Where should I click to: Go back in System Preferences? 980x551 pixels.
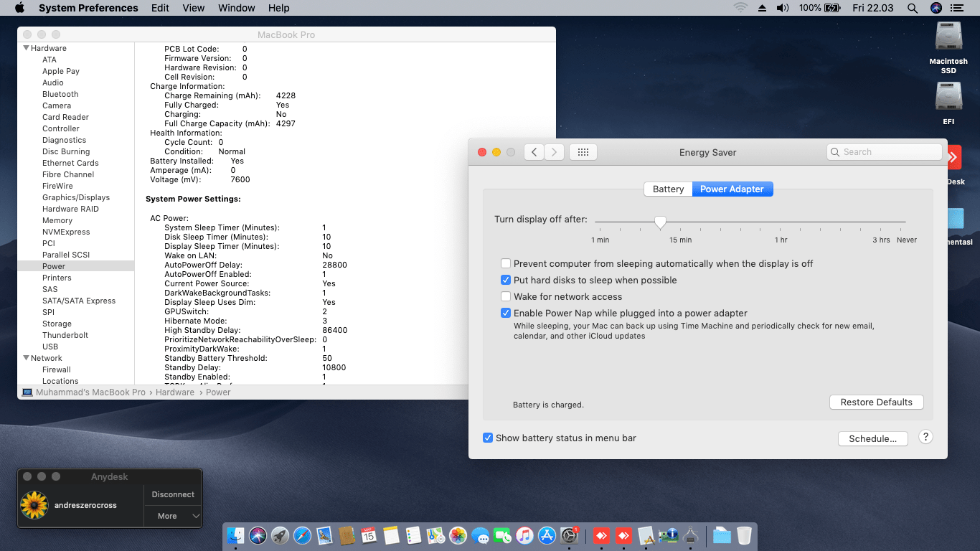click(x=534, y=152)
